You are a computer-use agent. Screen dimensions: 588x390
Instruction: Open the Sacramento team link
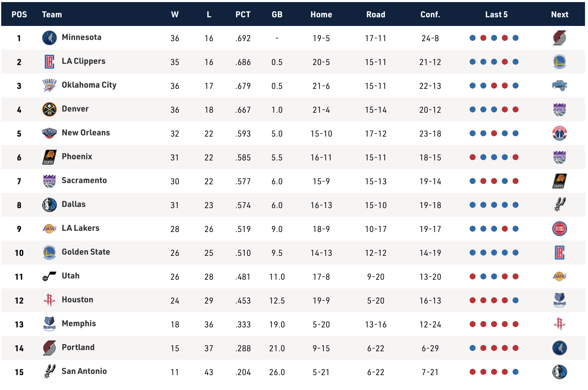pos(84,180)
